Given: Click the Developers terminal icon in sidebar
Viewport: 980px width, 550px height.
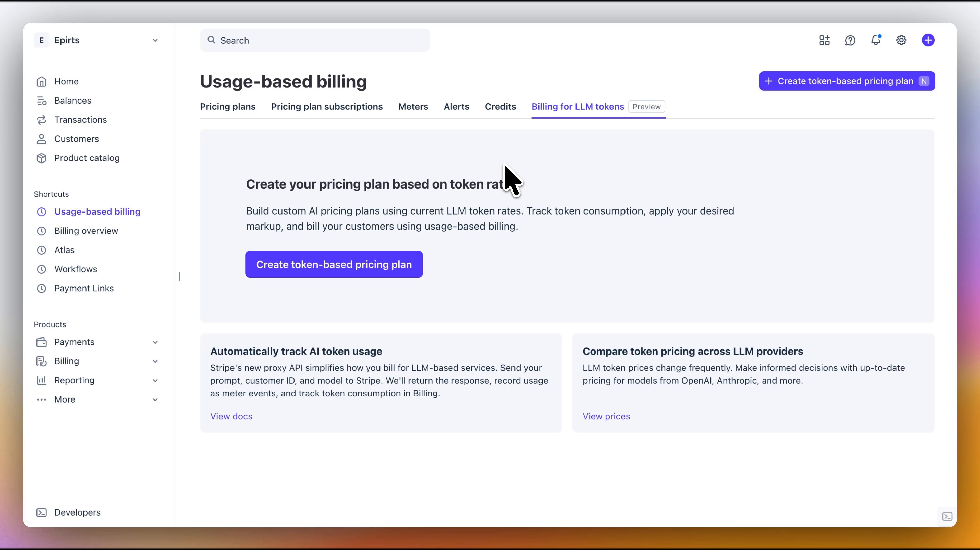Looking at the screenshot, I should pos(41,513).
